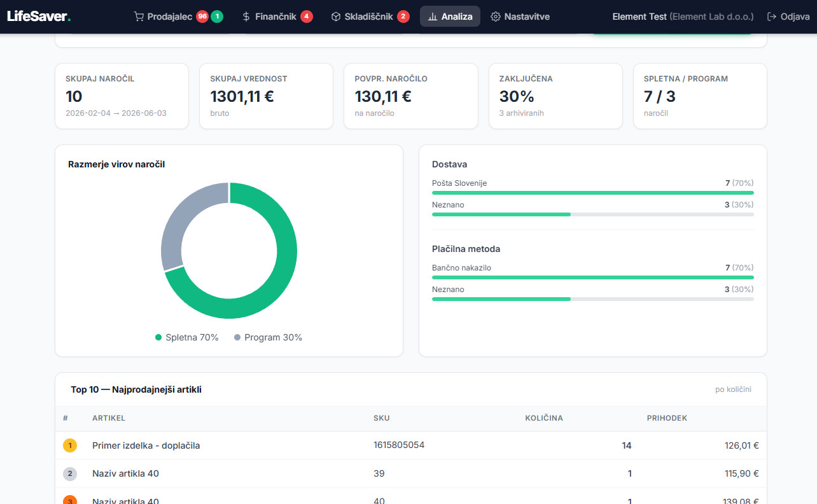
Task: Click the logout arrow icon beside Odjava
Action: pyautogui.click(x=772, y=17)
